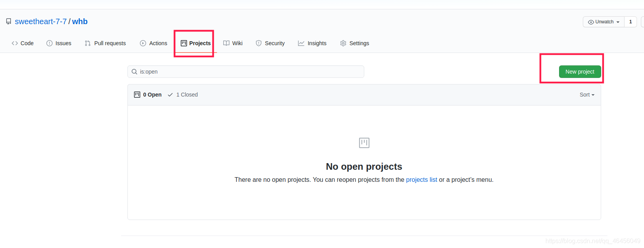The width and height of the screenshot is (644, 248).
Task: Click the No open projects heading
Action: pyautogui.click(x=364, y=166)
